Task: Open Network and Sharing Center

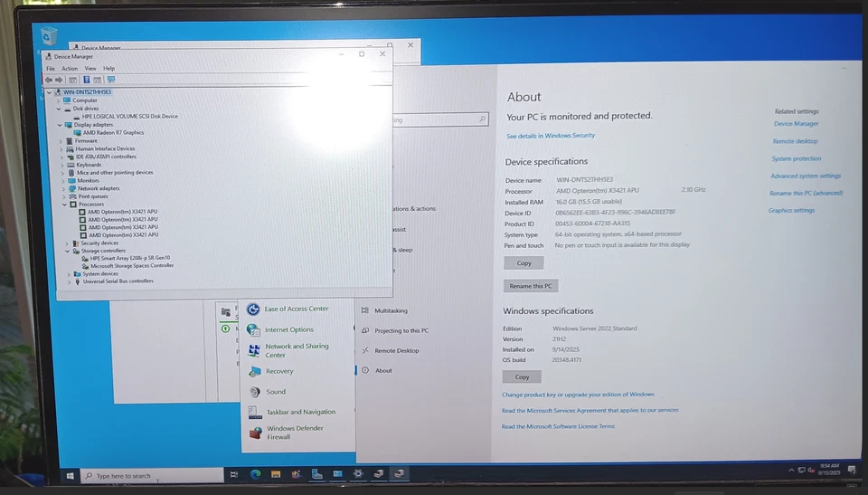Action: coord(288,350)
